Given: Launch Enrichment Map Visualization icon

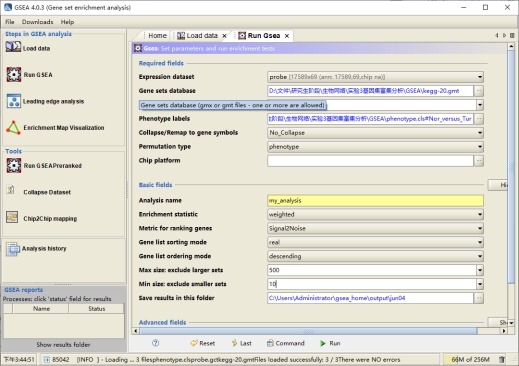Looking at the screenshot, I should [x=13, y=128].
